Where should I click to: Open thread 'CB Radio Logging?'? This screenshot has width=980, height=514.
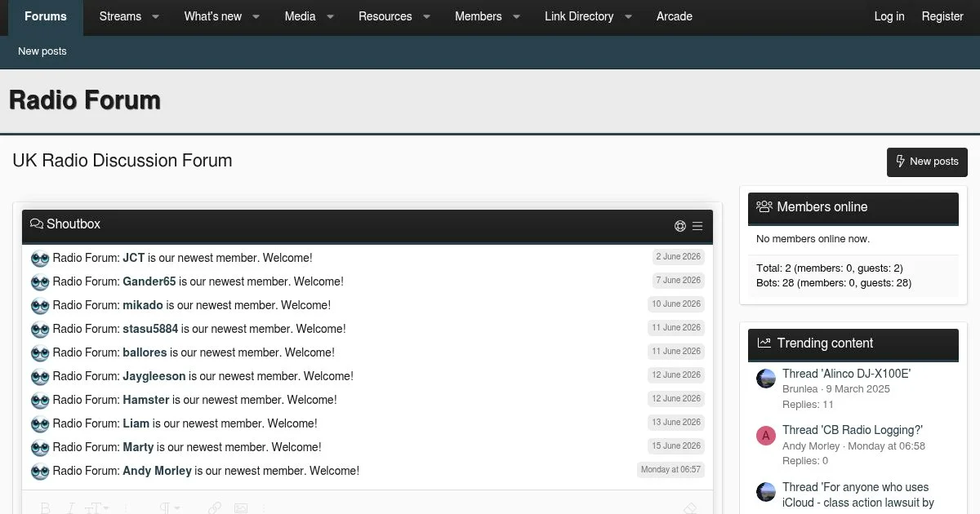853,430
